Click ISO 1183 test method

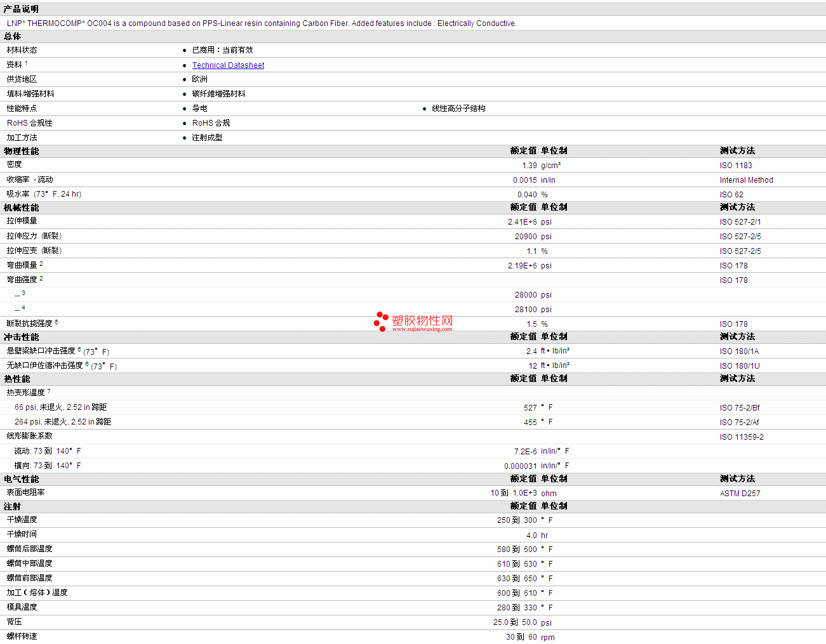pos(736,166)
